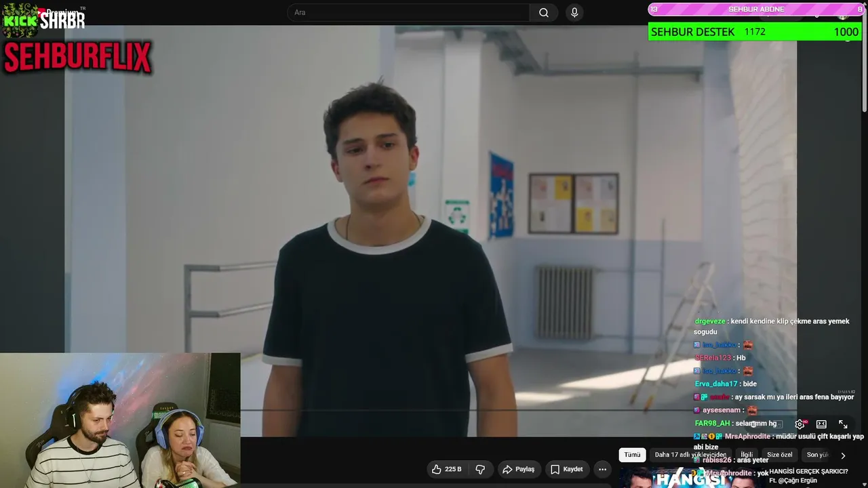The width and height of the screenshot is (868, 488).
Task: Click the video progress bar
Action: 519,410
